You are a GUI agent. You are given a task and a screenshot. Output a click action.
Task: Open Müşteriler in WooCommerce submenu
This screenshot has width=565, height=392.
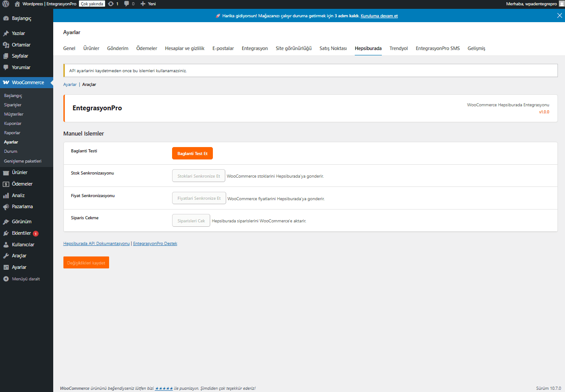click(14, 114)
